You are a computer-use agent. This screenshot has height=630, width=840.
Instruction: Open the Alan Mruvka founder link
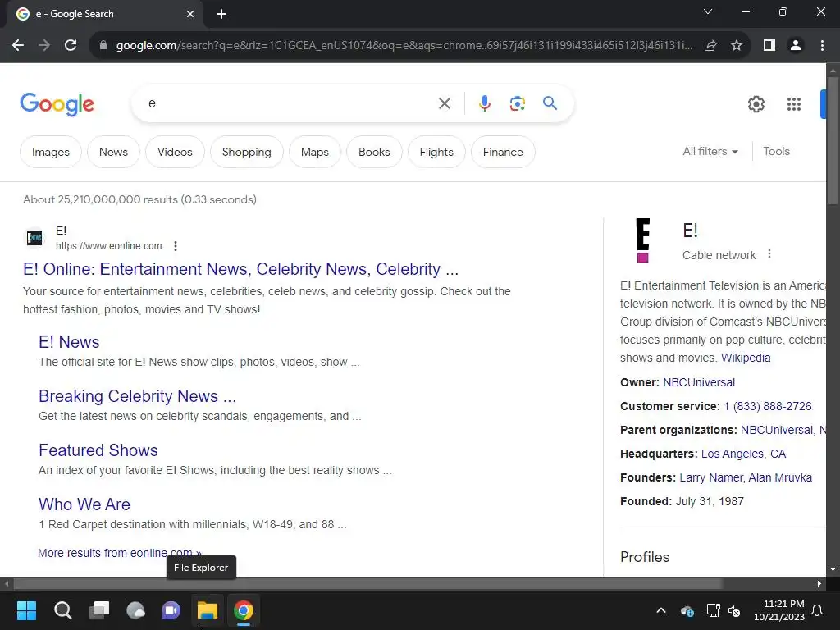[780, 477]
